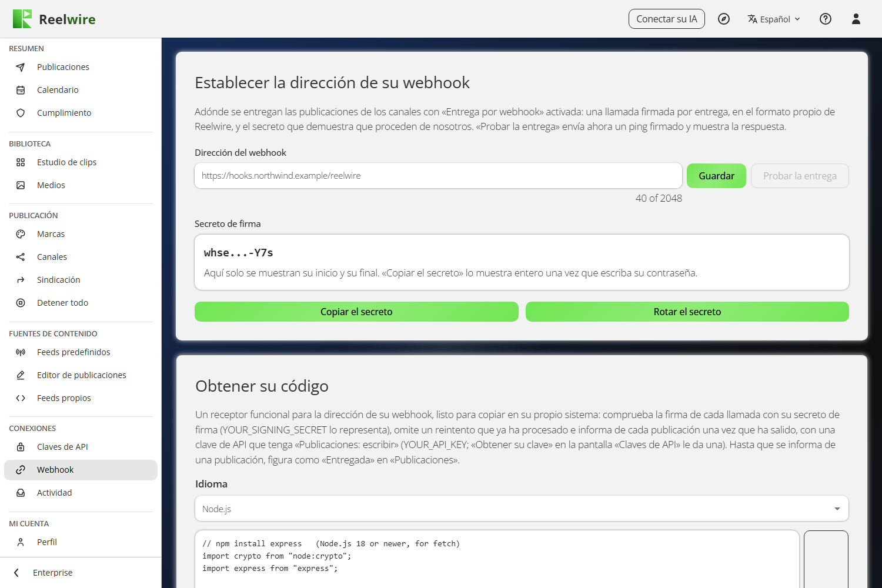Click inside the Node.js code snippet box
This screenshot has height=588, width=882.
[x=497, y=559]
